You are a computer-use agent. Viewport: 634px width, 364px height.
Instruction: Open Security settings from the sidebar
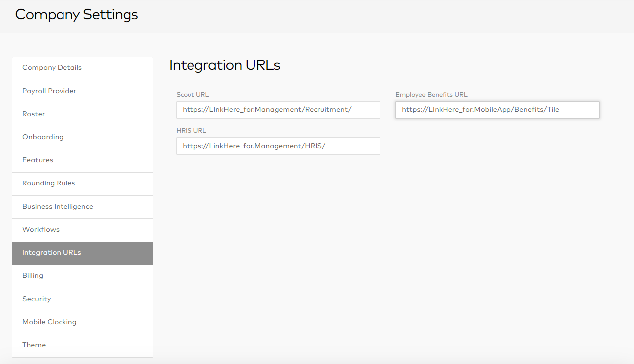tap(82, 299)
